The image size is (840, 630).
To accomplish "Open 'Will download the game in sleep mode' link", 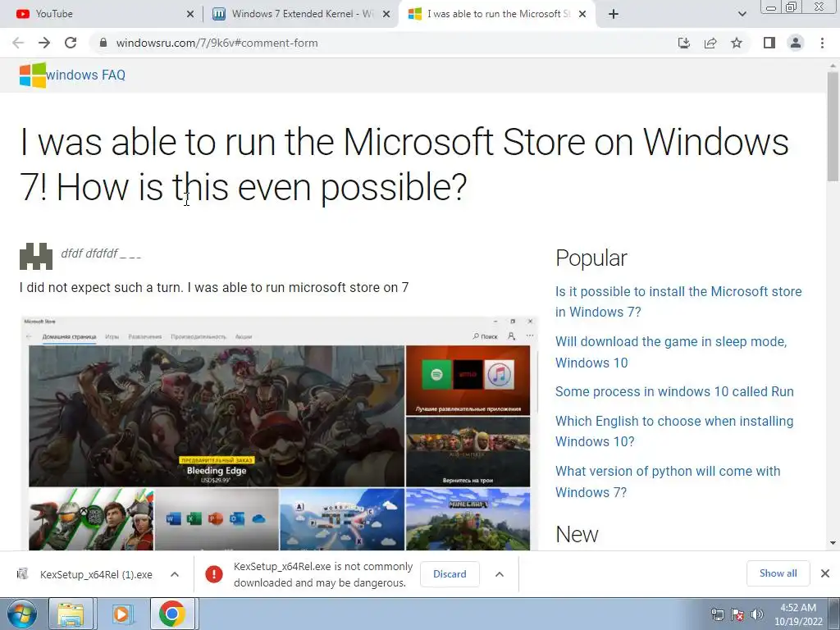I will (671, 352).
